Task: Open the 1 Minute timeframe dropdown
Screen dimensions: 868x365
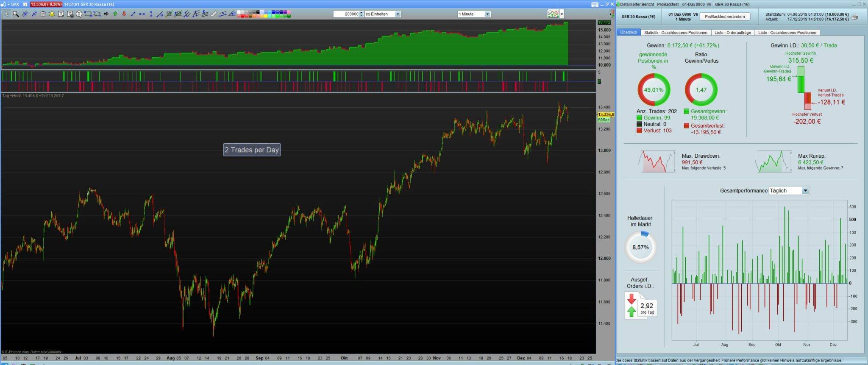Action: click(474, 14)
